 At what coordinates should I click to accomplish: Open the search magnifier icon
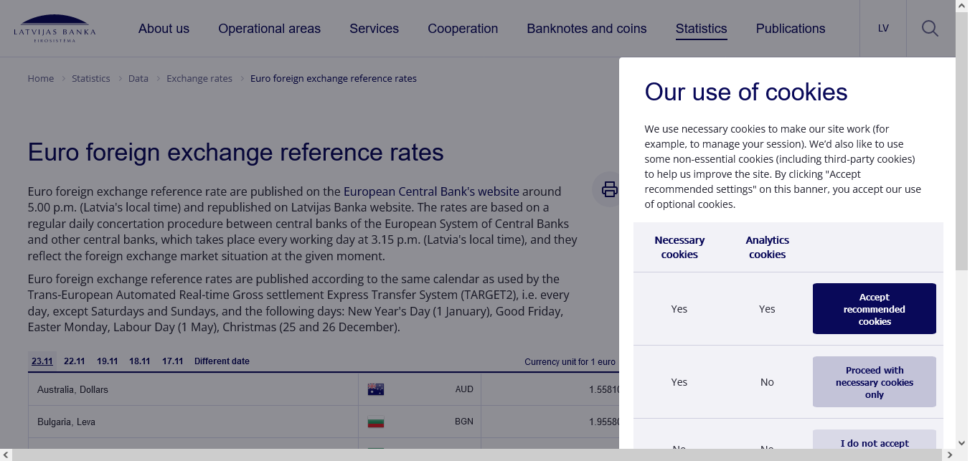tap(930, 29)
